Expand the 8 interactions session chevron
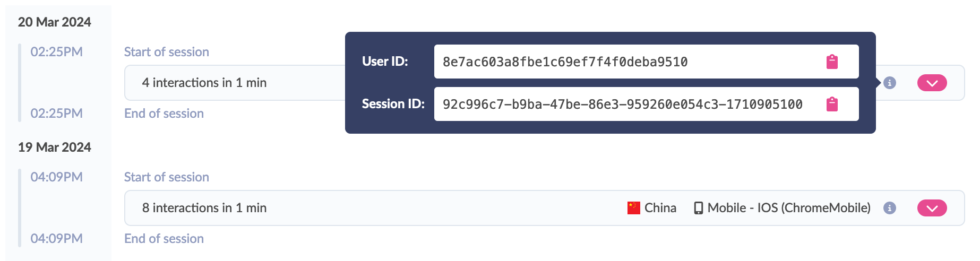The image size is (980, 261). [x=932, y=208]
